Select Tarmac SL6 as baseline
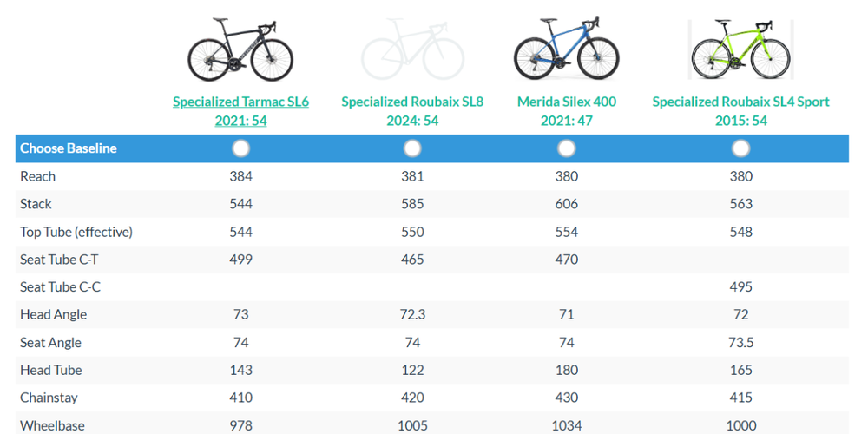The height and width of the screenshot is (434, 868). click(x=240, y=148)
